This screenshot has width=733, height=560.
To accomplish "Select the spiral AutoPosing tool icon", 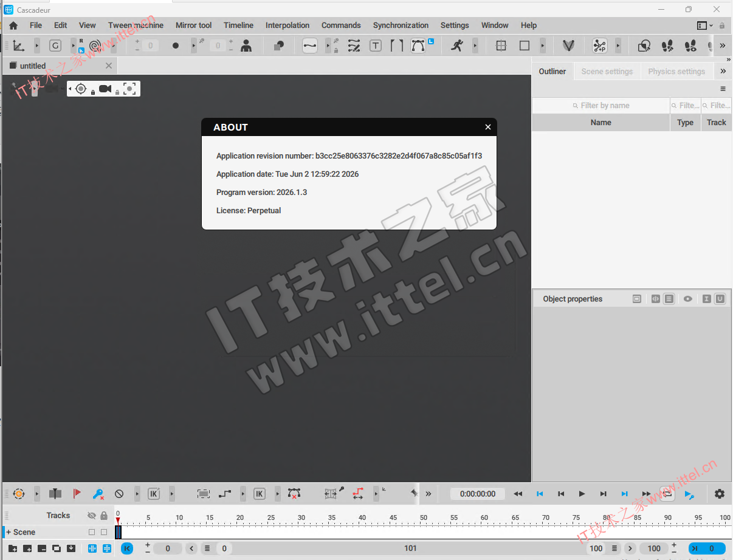I will [x=95, y=46].
